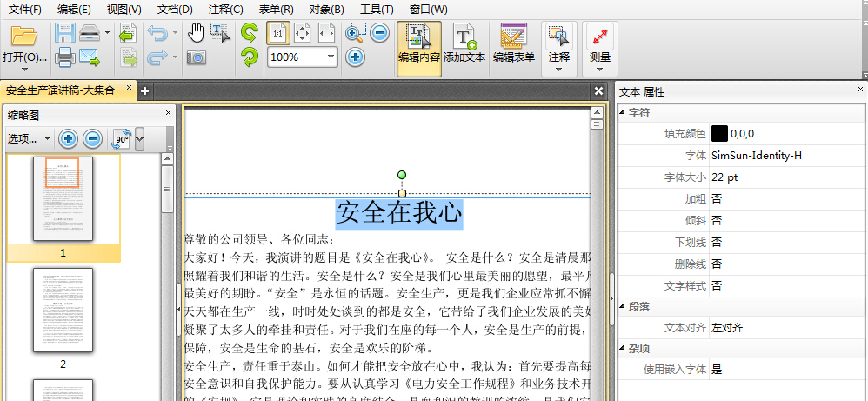Activate the 编辑内容 tool
Image resolution: width=868 pixels, height=401 pixels.
[419, 49]
